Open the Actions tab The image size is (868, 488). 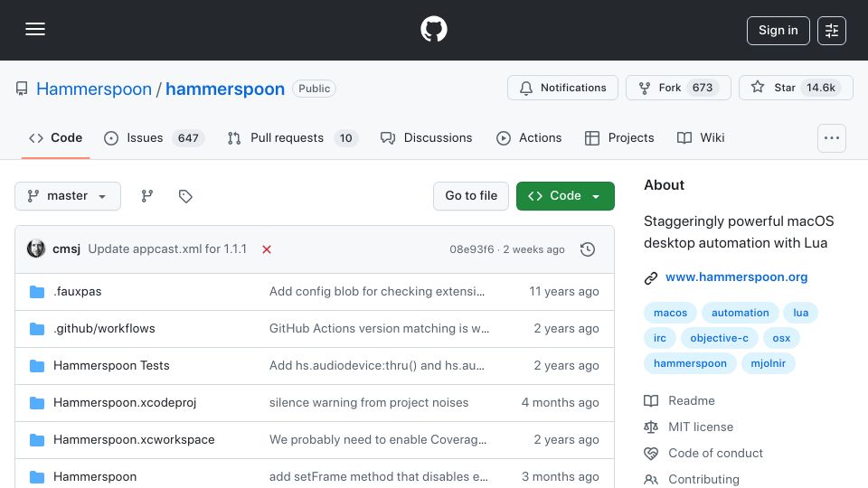529,137
